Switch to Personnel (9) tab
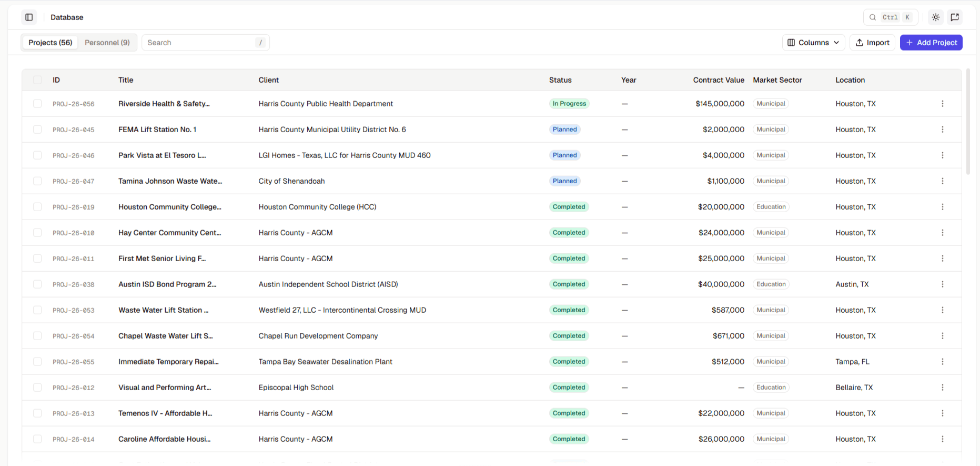 click(107, 43)
